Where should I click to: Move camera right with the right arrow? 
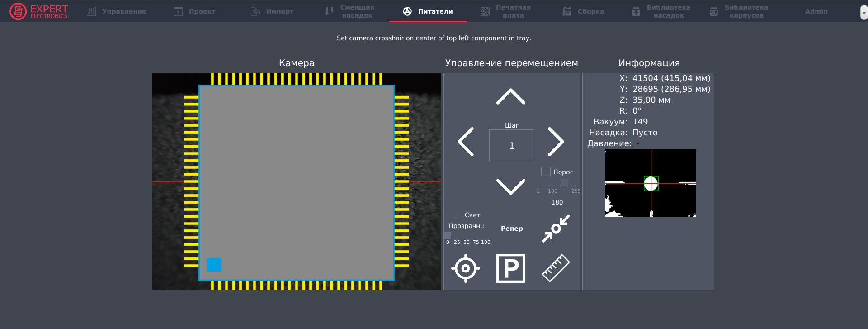pyautogui.click(x=556, y=142)
